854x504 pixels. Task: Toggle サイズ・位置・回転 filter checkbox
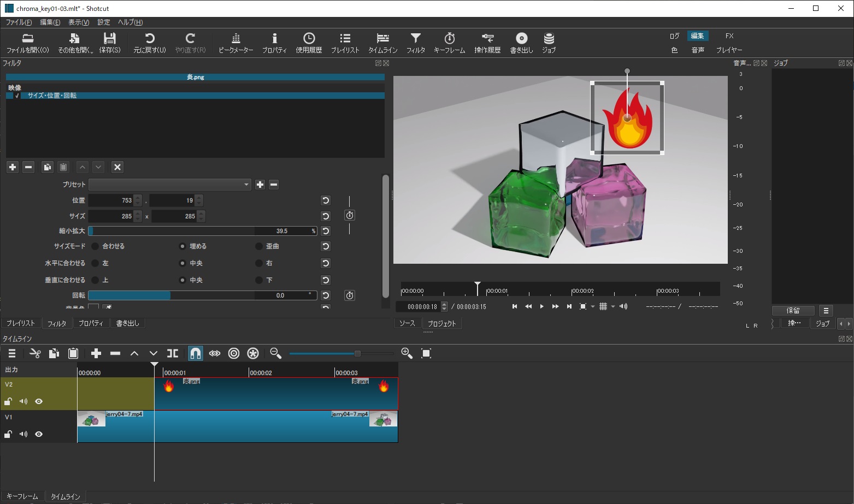point(17,96)
